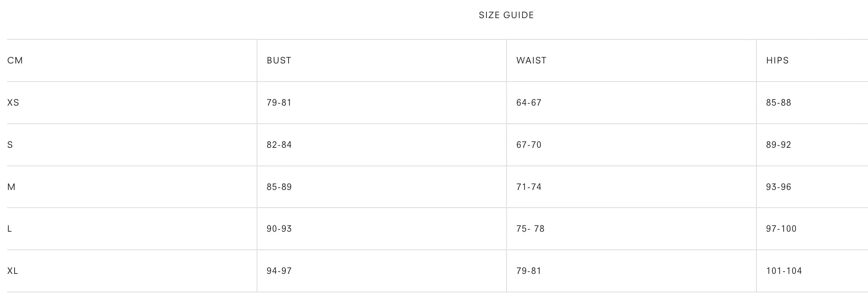Viewport: 868px width, 305px height.
Task: Select the XL size row label
Action: pyautogui.click(x=13, y=271)
